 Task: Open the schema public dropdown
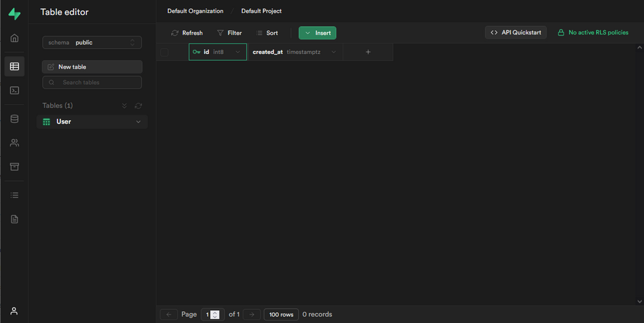(x=92, y=42)
